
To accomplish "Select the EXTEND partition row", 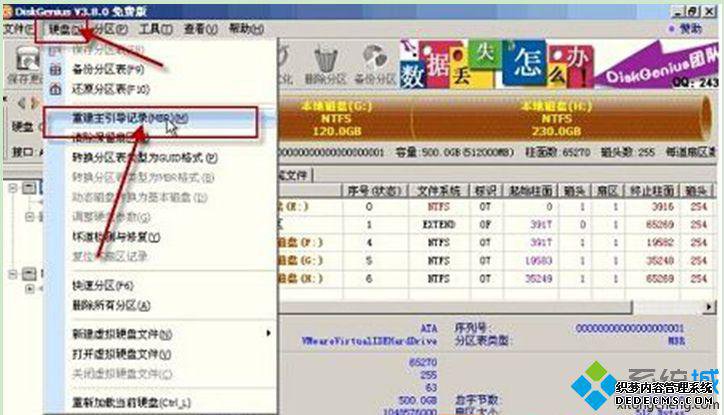I will pyautogui.click(x=496, y=225).
